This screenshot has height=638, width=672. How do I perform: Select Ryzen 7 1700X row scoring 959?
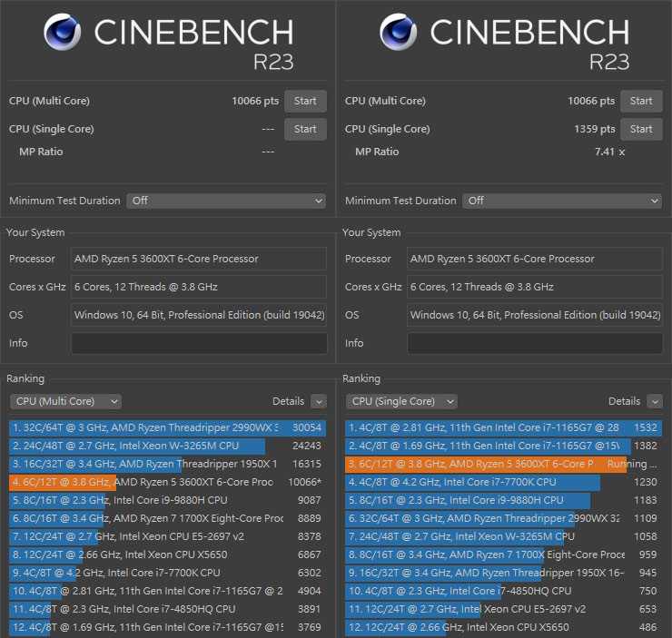[503, 555]
